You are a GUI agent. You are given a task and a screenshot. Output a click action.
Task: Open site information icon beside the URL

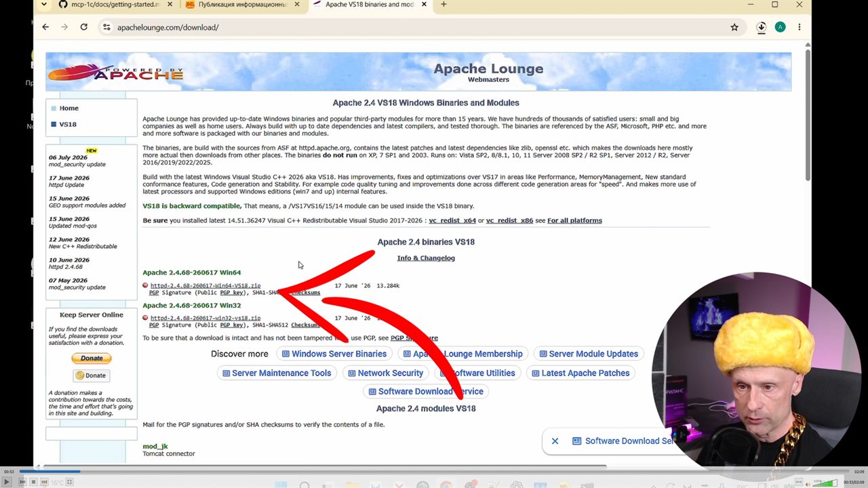pyautogui.click(x=106, y=27)
